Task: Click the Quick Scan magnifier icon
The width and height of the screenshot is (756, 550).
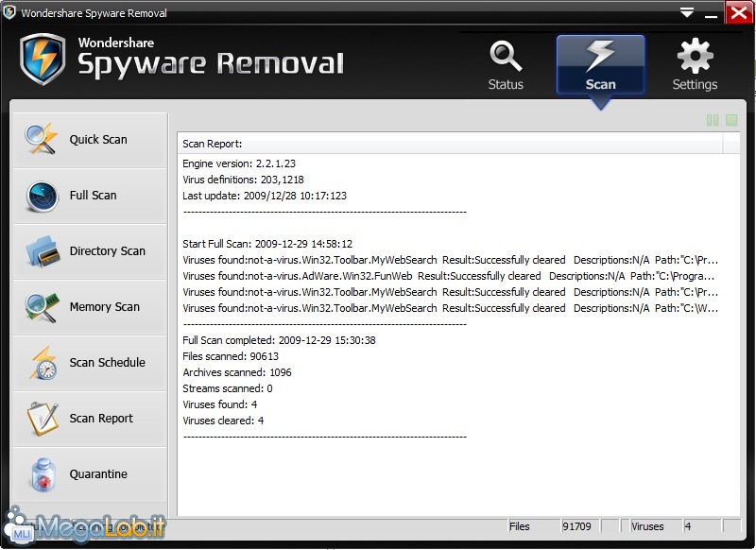Action: pyautogui.click(x=42, y=139)
